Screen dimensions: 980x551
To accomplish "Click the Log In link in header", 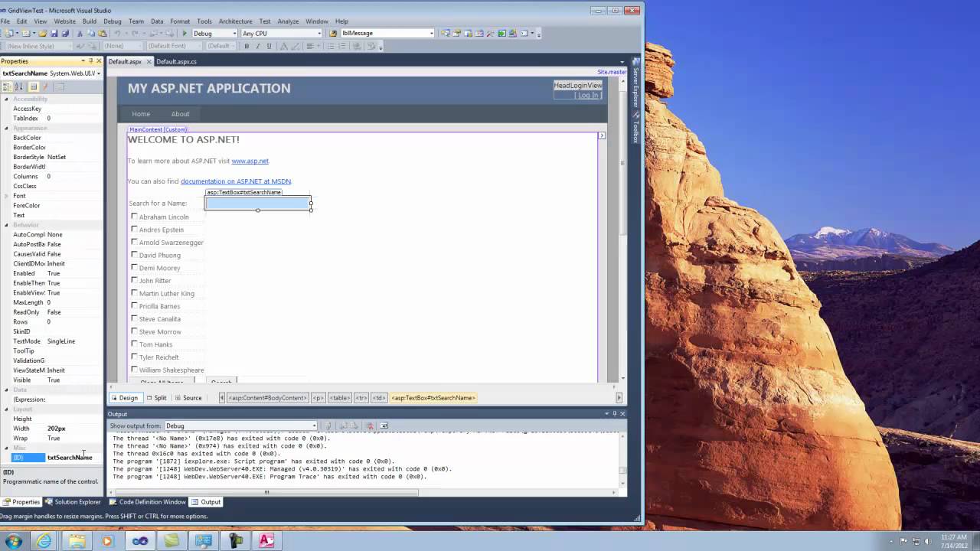I will click(x=587, y=95).
